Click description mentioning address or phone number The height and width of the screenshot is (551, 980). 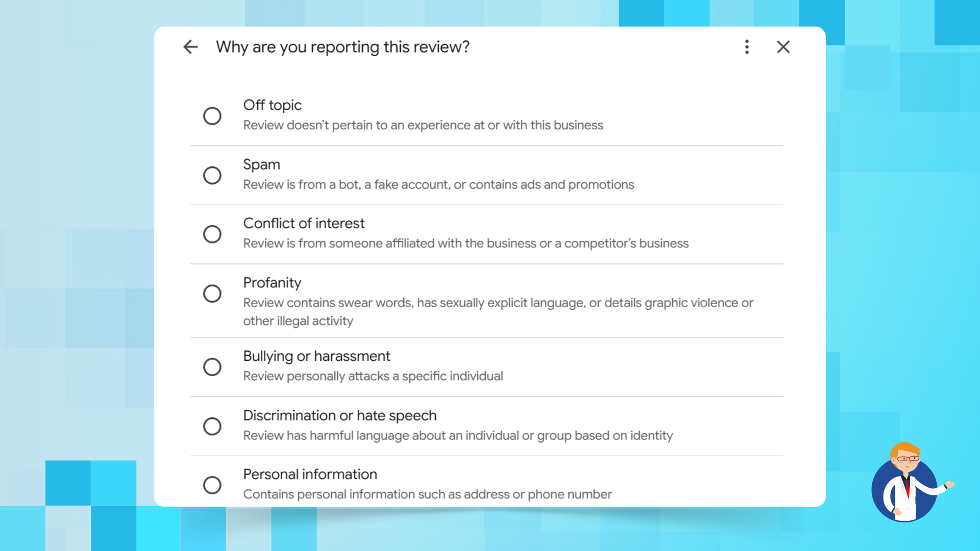[x=427, y=494]
